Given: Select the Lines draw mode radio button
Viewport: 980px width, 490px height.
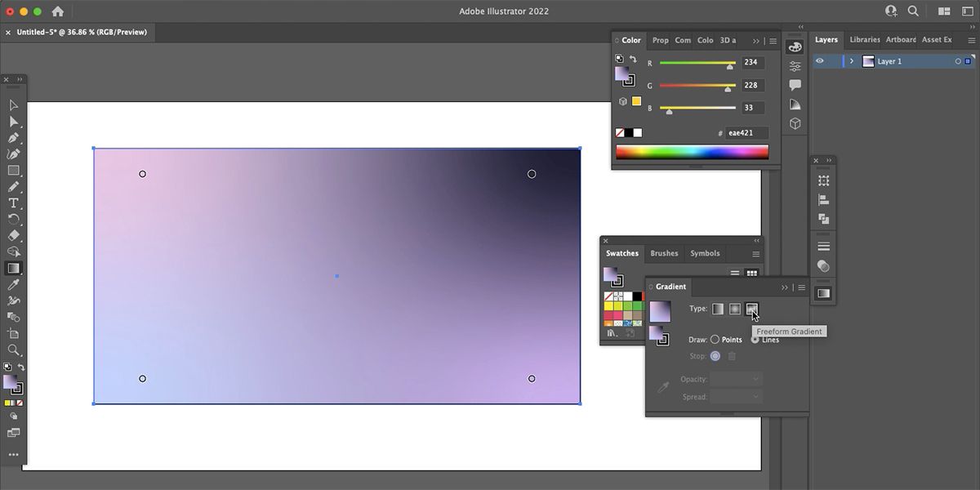Looking at the screenshot, I should click(755, 340).
